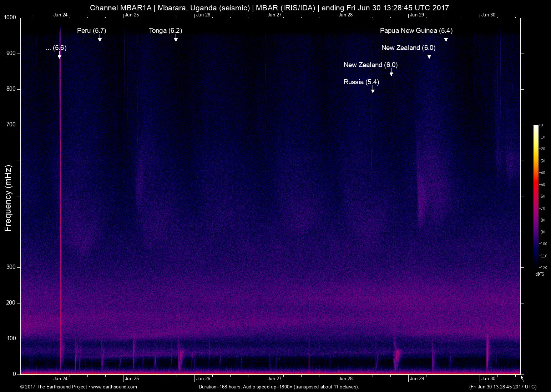Click the Frequency (mHz) axis title
The image size is (551, 392).
pyautogui.click(x=8, y=198)
